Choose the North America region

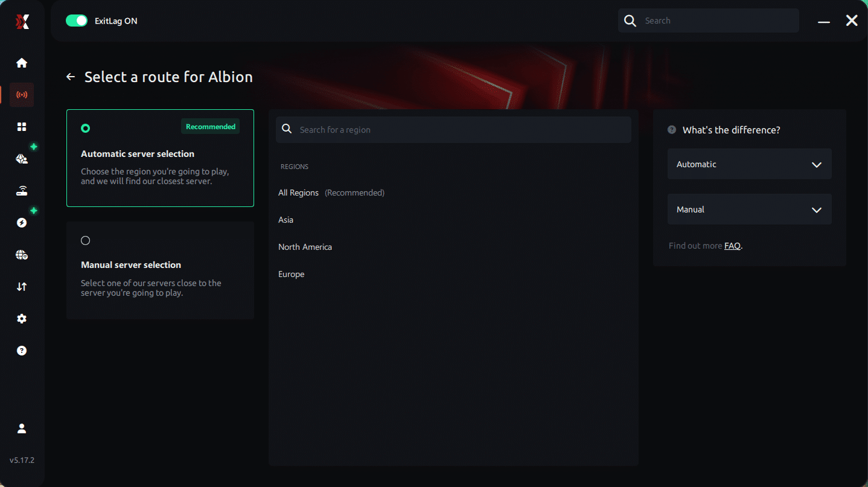pos(305,247)
